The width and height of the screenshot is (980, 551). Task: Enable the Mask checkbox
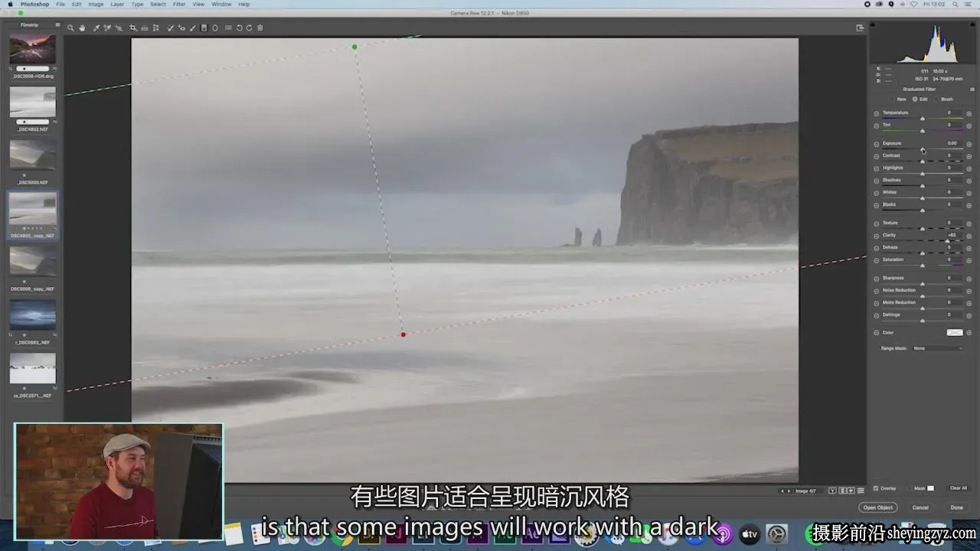click(x=909, y=488)
